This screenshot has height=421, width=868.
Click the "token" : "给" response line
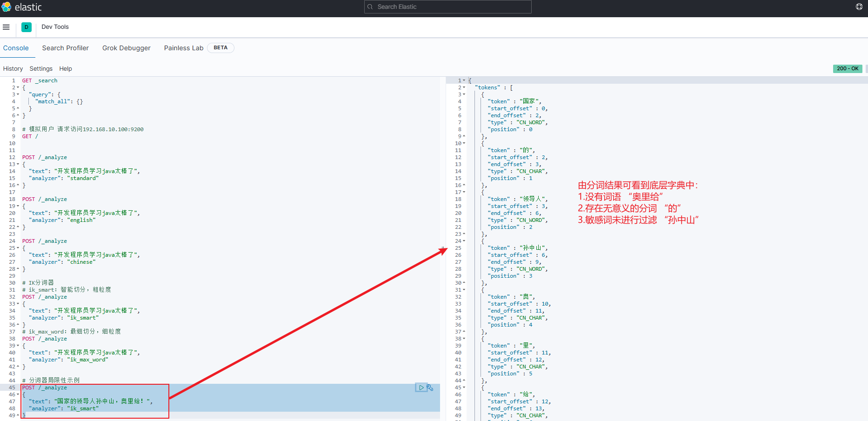point(511,394)
